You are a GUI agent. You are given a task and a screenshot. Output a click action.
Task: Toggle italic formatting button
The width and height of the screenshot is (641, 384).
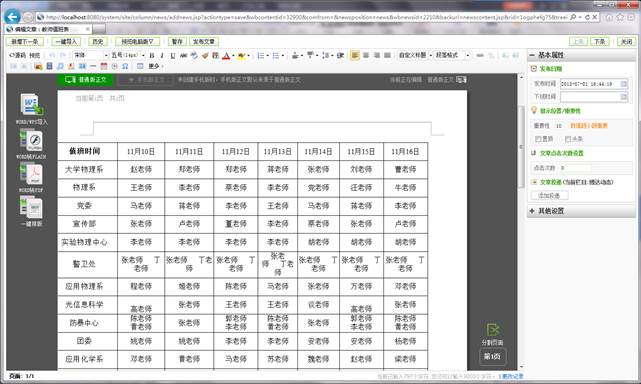coord(162,55)
